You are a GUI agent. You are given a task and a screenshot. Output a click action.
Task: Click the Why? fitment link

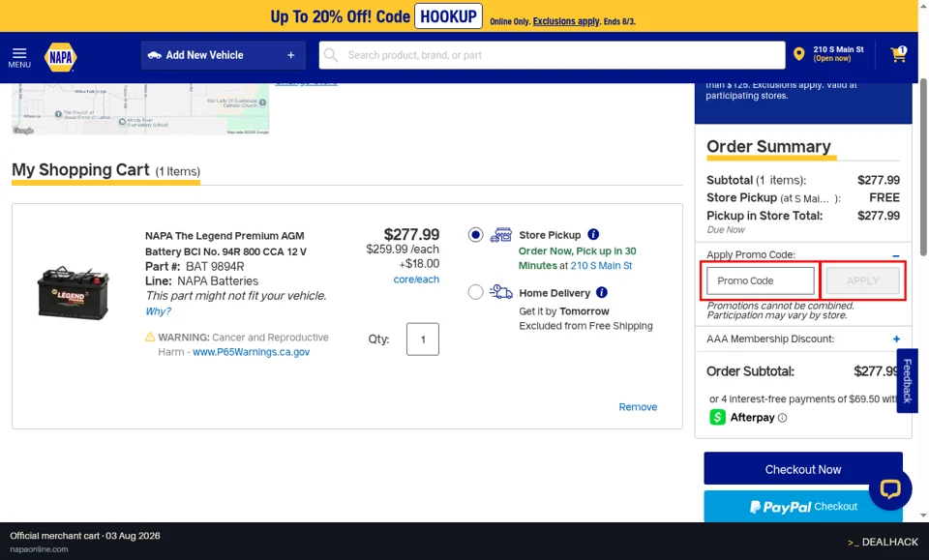pyautogui.click(x=158, y=311)
